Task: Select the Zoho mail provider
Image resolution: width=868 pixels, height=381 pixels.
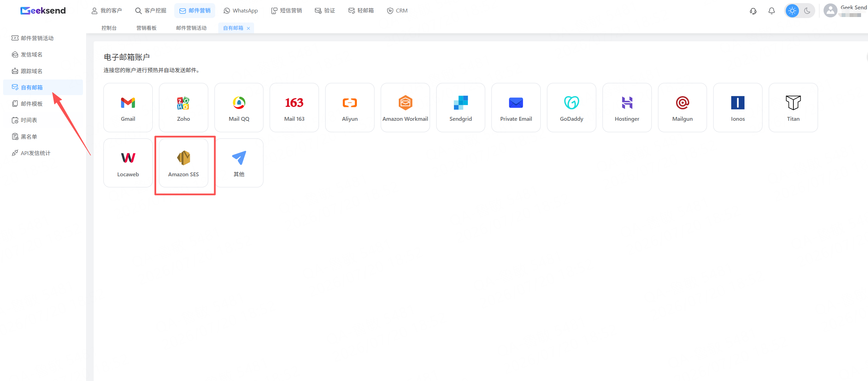Action: (x=183, y=108)
